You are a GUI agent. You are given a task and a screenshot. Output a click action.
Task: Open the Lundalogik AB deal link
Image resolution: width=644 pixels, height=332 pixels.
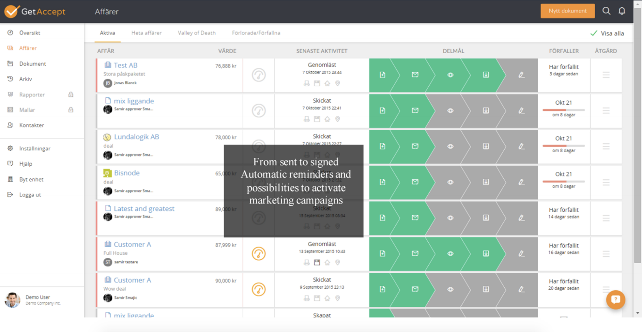pyautogui.click(x=137, y=136)
